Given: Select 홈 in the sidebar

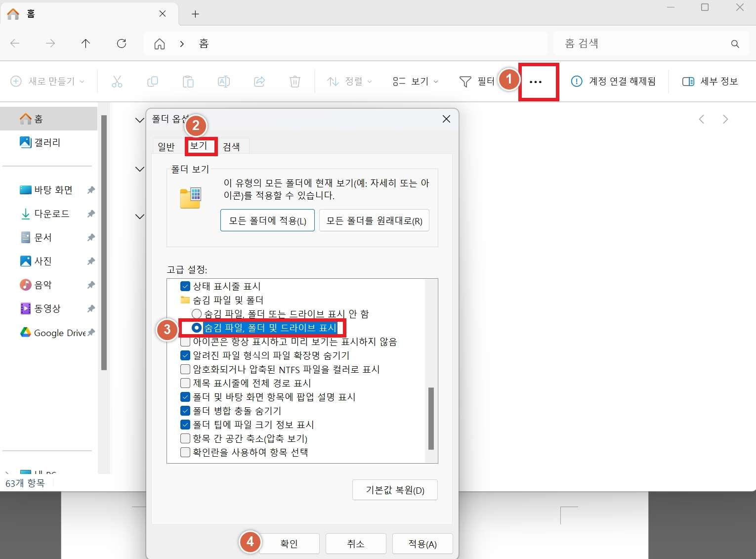Looking at the screenshot, I should [x=49, y=119].
